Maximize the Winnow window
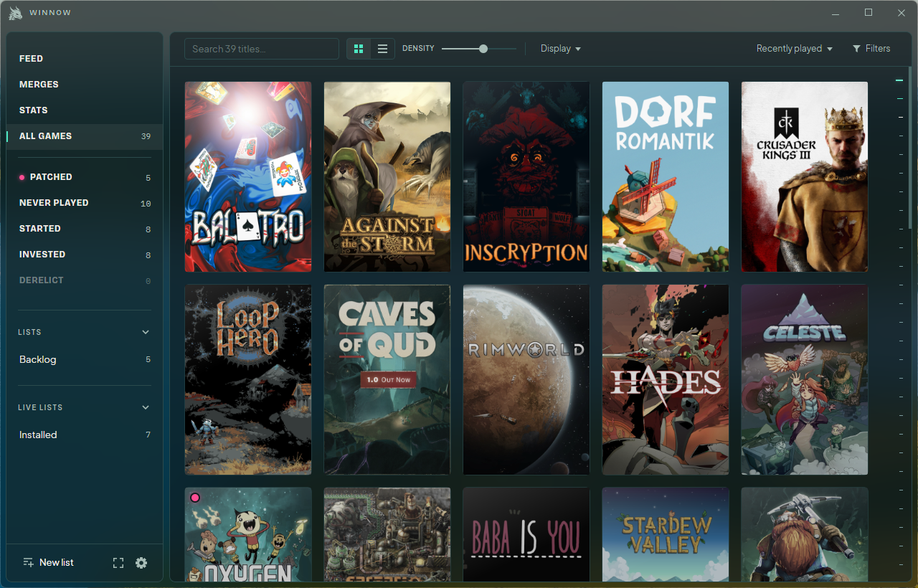The width and height of the screenshot is (918, 588). [869, 12]
